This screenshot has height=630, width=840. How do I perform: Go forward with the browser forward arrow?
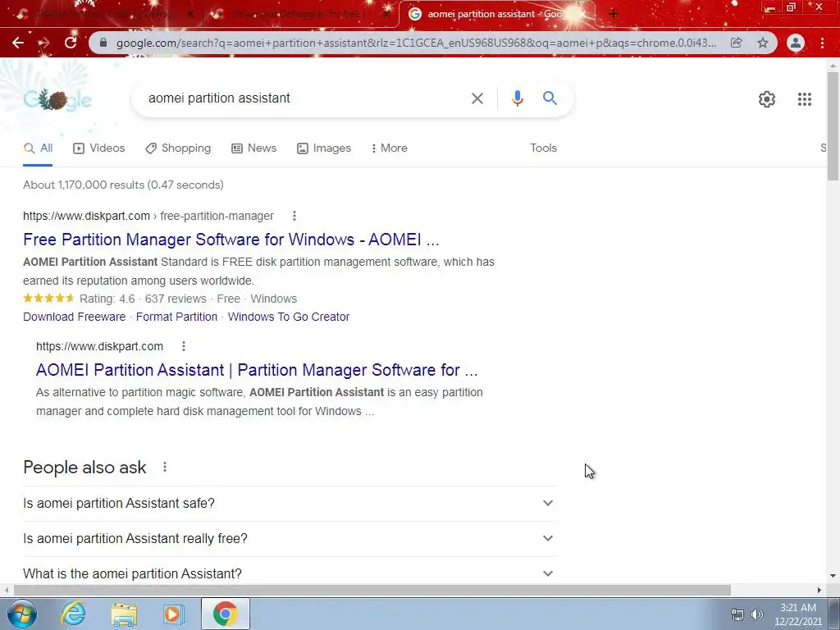(x=44, y=43)
